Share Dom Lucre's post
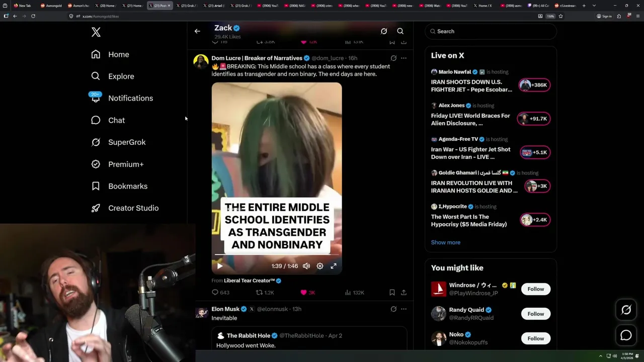This screenshot has height=362, width=644. click(x=404, y=293)
